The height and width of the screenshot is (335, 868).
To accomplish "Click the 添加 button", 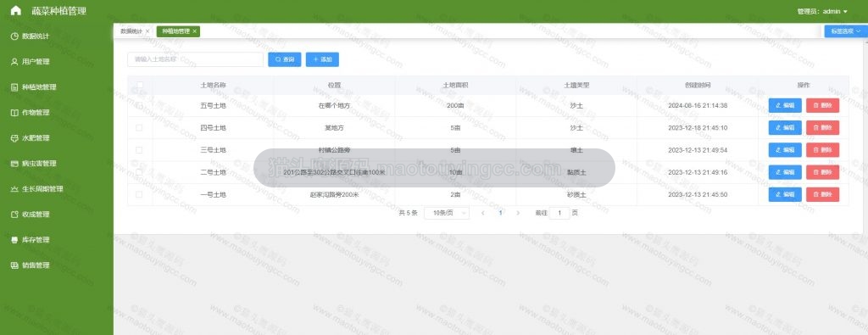I will click(x=322, y=59).
